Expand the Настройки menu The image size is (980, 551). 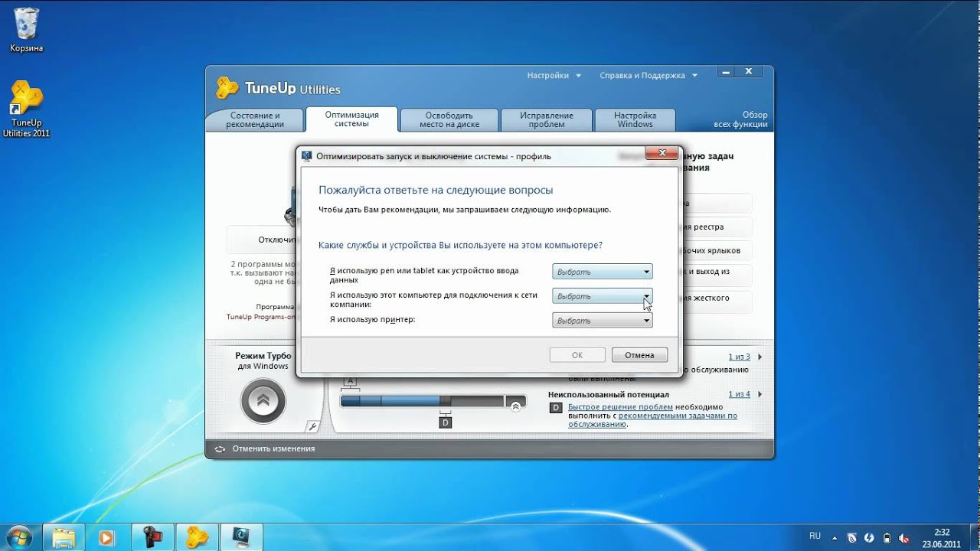click(x=554, y=76)
